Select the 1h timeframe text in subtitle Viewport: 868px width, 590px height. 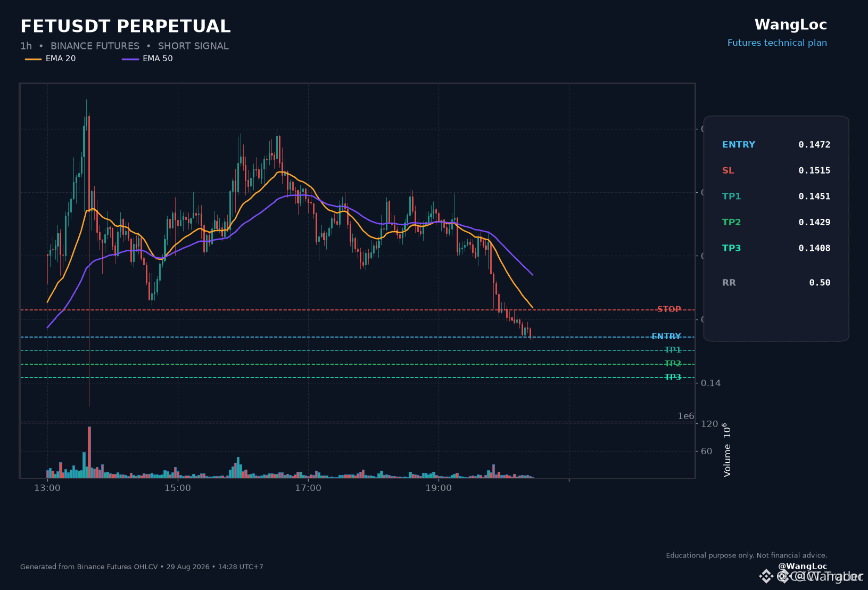click(x=26, y=46)
